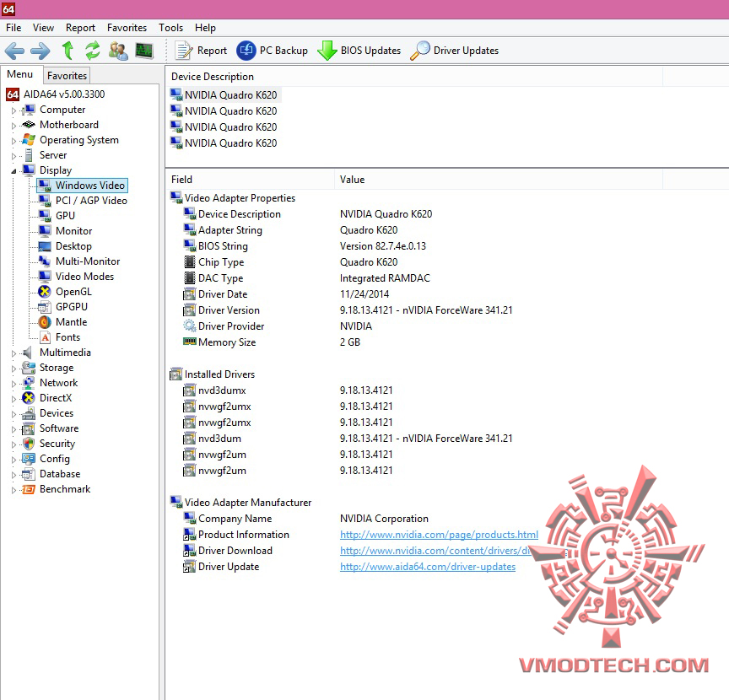Click the green up-level arrow icon

coord(67,51)
